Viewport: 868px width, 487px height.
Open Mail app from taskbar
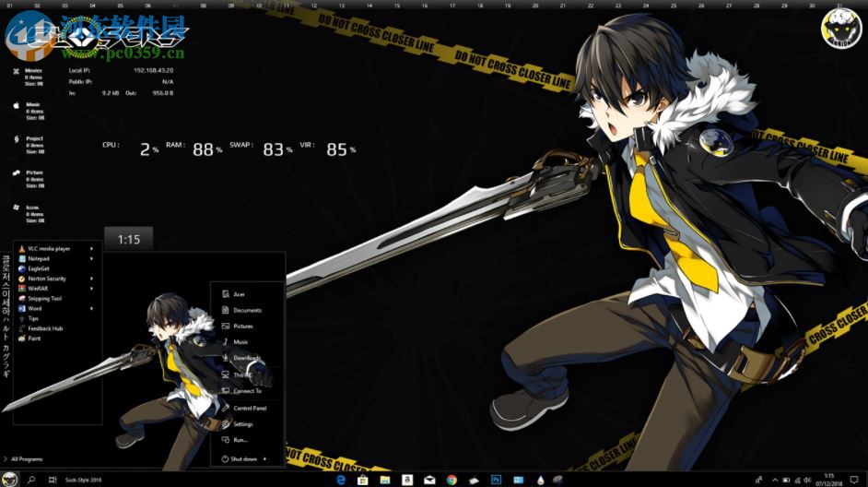[429, 480]
